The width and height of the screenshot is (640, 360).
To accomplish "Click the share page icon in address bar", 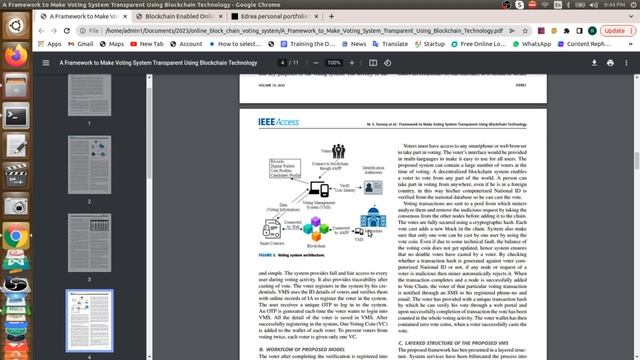I will 512,31.
